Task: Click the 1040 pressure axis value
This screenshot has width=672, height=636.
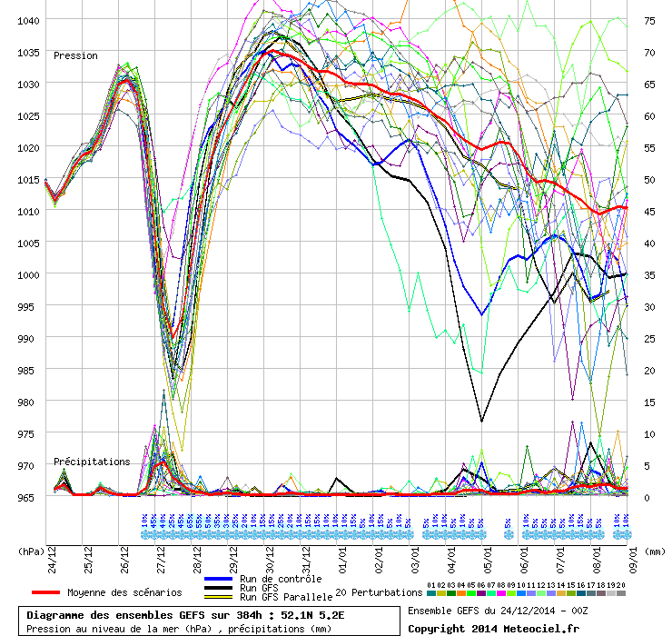Action: coord(28,21)
